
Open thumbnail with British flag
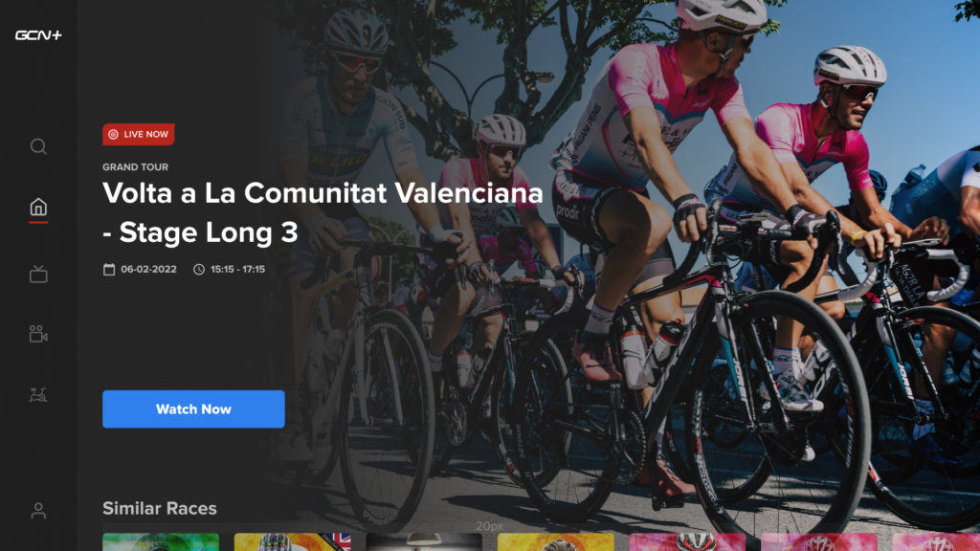[293, 541]
